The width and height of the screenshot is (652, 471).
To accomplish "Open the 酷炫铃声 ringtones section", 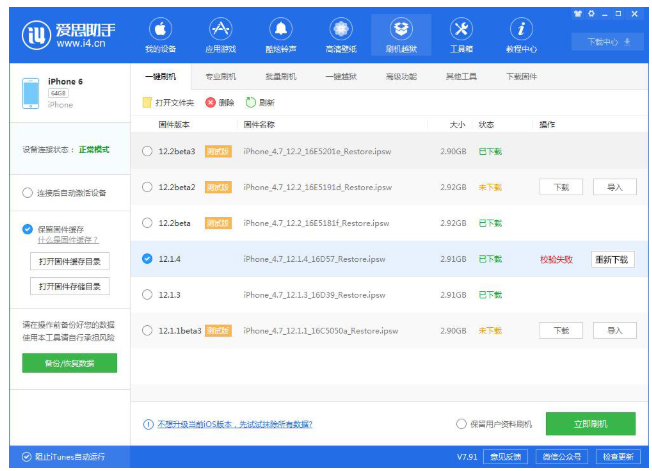I will [x=281, y=35].
